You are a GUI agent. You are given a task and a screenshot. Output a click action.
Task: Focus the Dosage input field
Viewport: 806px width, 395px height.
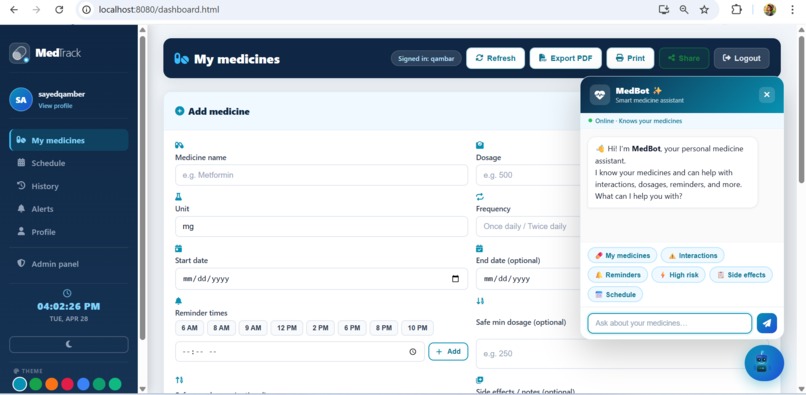click(x=528, y=175)
